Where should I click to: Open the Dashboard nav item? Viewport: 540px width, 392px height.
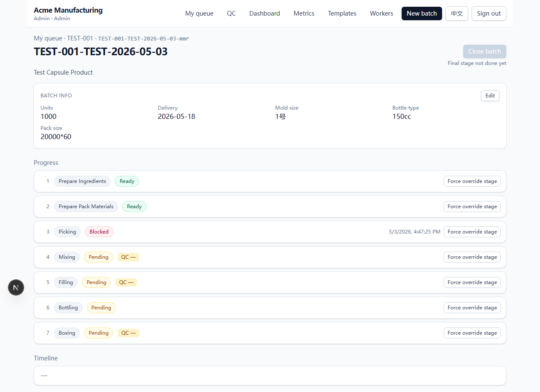tap(265, 13)
